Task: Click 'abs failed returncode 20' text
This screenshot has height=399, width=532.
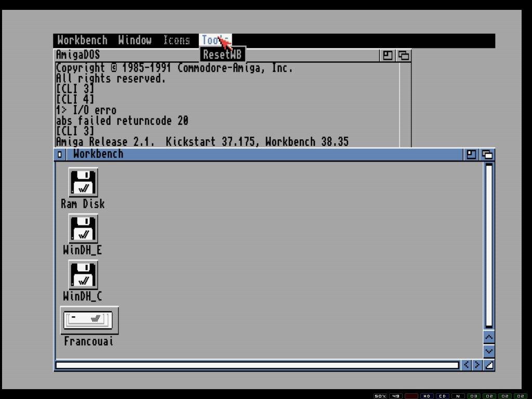Action: pyautogui.click(x=122, y=121)
